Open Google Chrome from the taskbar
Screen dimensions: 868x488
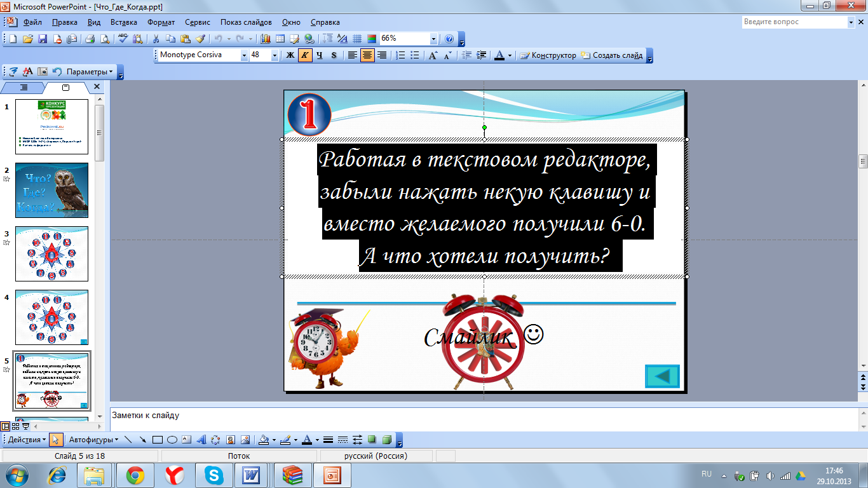tap(134, 475)
